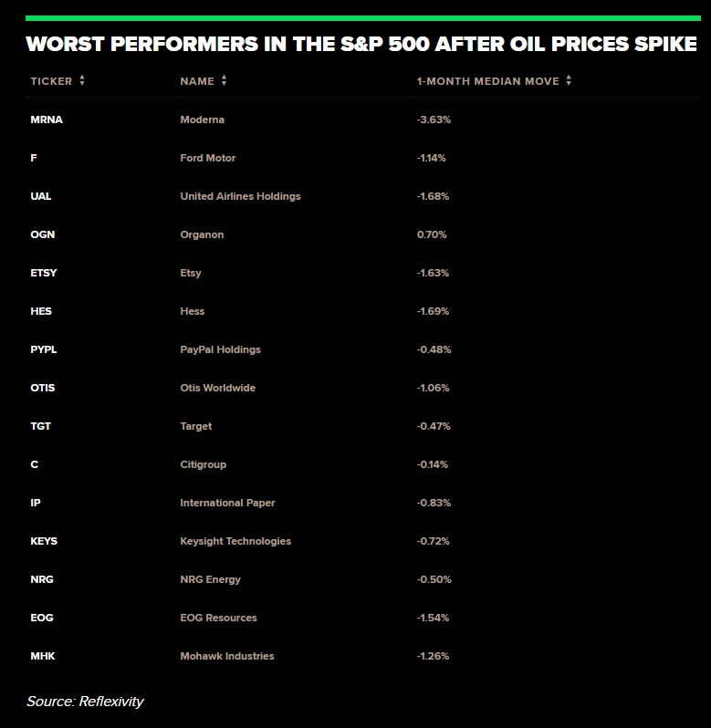Click the Ticker column header
Screen dimensions: 711x728
(51, 81)
